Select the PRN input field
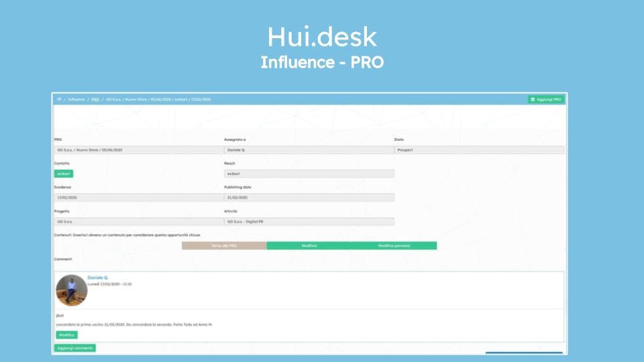 [139, 150]
